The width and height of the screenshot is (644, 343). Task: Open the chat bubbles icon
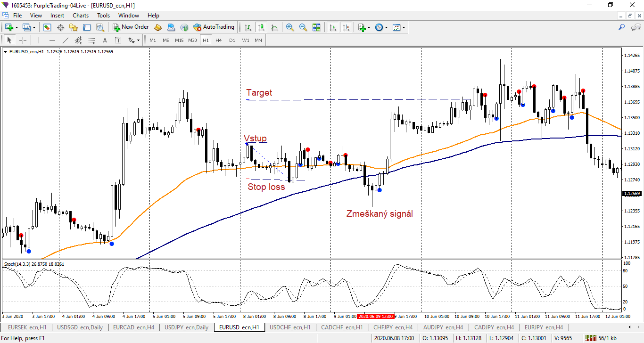(635, 27)
